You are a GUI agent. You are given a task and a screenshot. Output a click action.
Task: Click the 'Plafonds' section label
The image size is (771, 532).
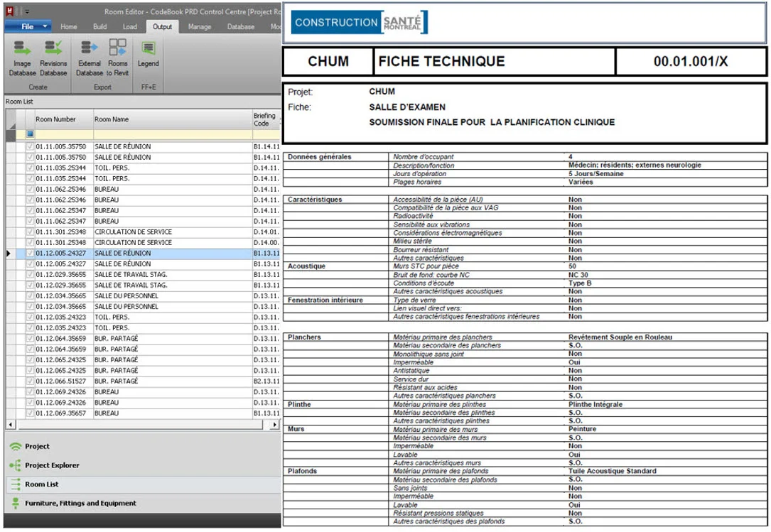[x=302, y=471]
